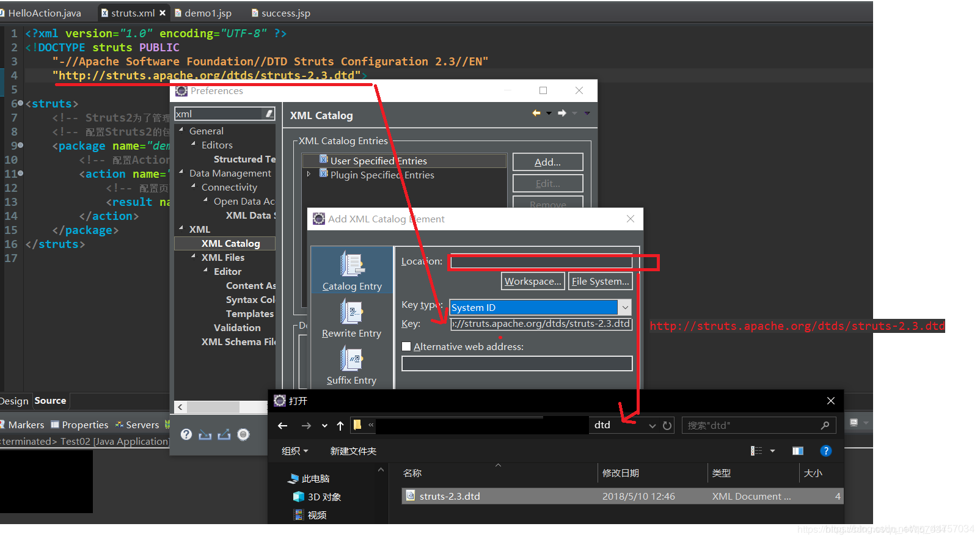The image size is (980, 540).
Task: Open the 组织 menu dropdown
Action: pos(294,451)
